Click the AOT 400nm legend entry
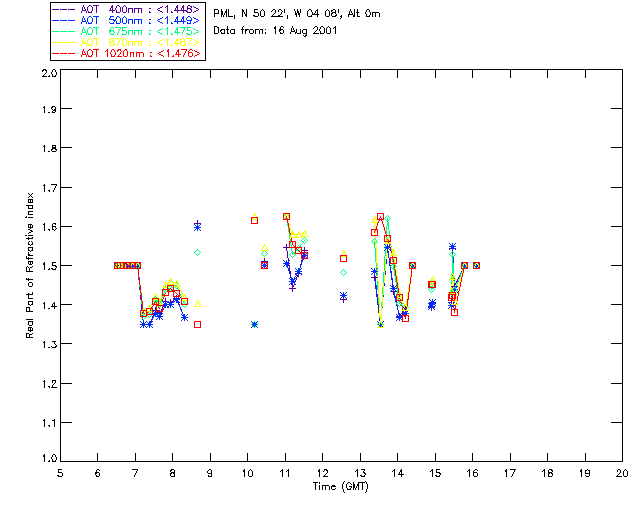This screenshot has width=640, height=512. click(126, 9)
